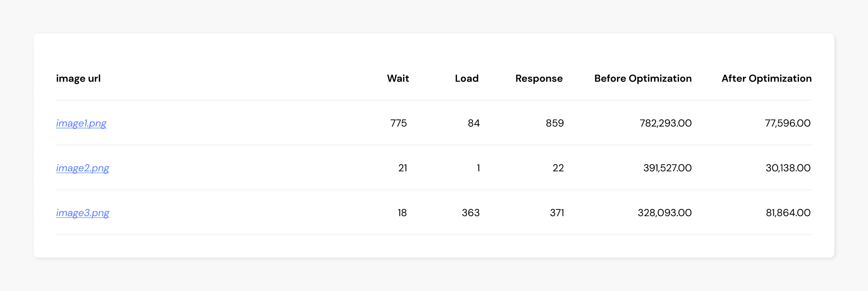Click the image url column header
The height and width of the screenshot is (291, 868).
point(78,78)
